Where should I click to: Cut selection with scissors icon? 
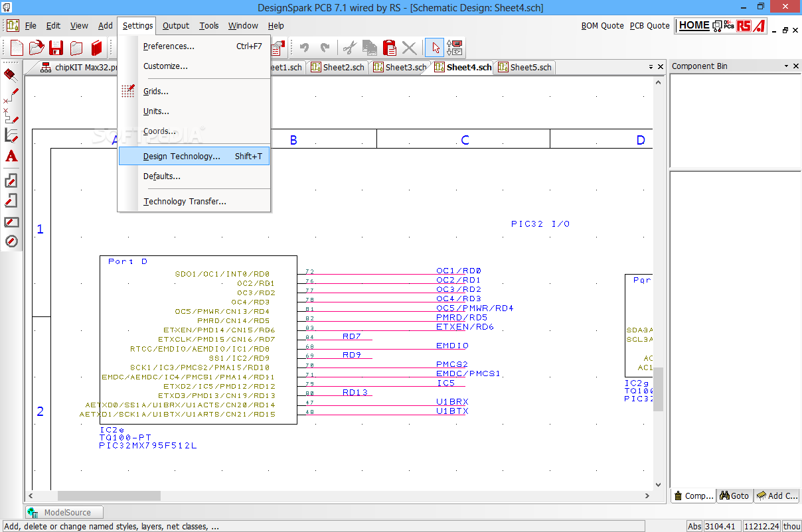(x=349, y=48)
